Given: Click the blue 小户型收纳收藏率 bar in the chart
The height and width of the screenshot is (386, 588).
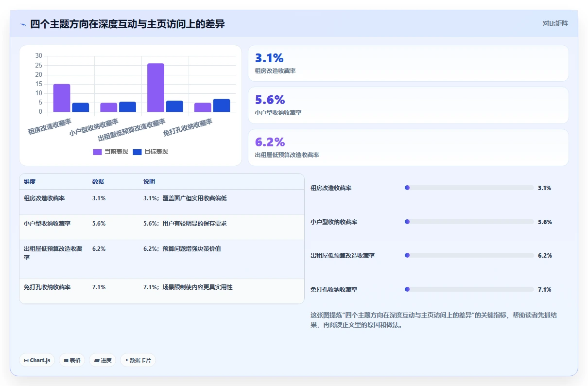Looking at the screenshot, I should coord(127,106).
